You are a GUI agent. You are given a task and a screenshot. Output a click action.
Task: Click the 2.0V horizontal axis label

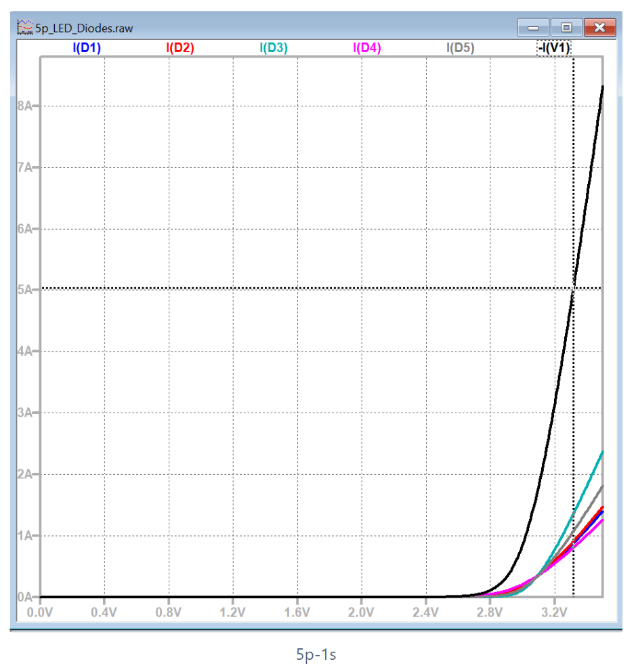(x=361, y=612)
